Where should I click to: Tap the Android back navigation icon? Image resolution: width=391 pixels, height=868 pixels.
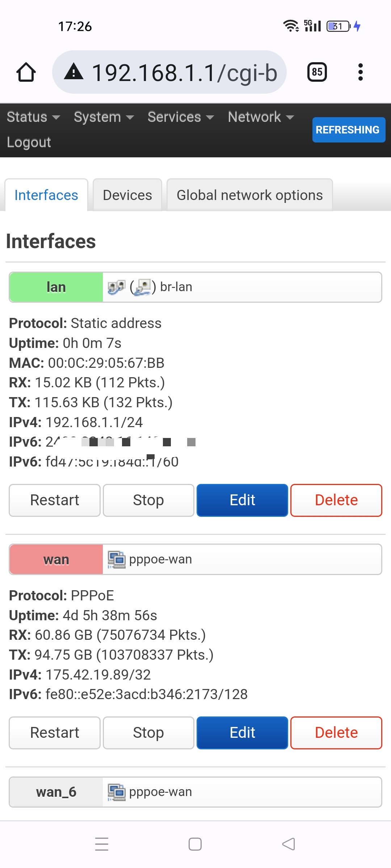pos(289,844)
